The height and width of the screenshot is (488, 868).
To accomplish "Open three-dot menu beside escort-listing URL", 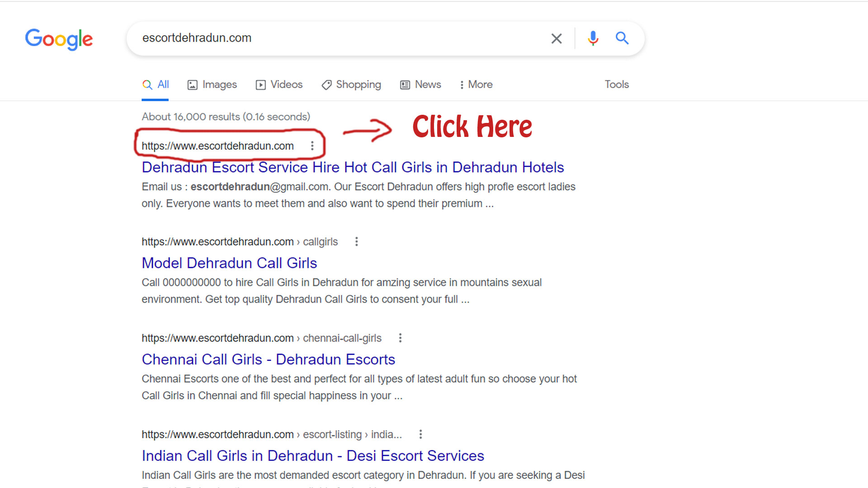I will (x=420, y=434).
